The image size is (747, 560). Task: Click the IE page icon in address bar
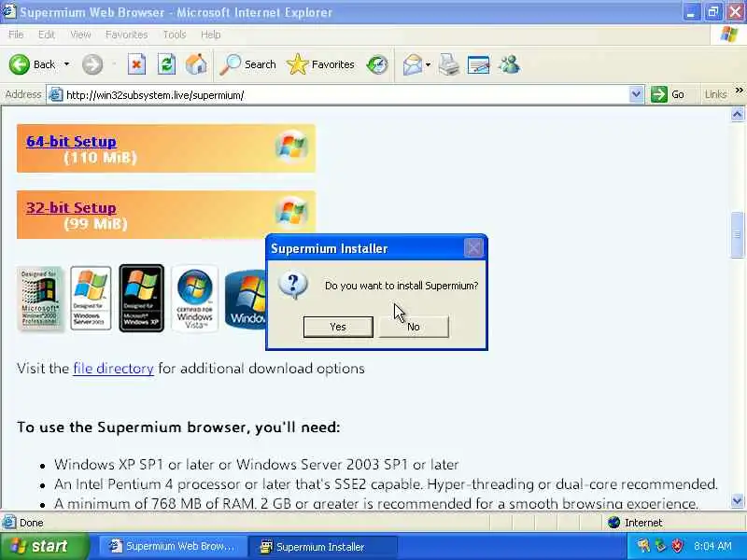point(56,95)
